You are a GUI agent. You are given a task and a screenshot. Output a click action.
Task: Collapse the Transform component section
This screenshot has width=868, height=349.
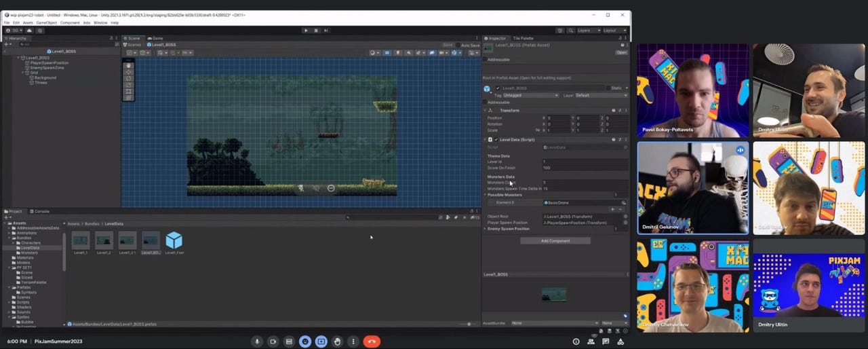486,111
